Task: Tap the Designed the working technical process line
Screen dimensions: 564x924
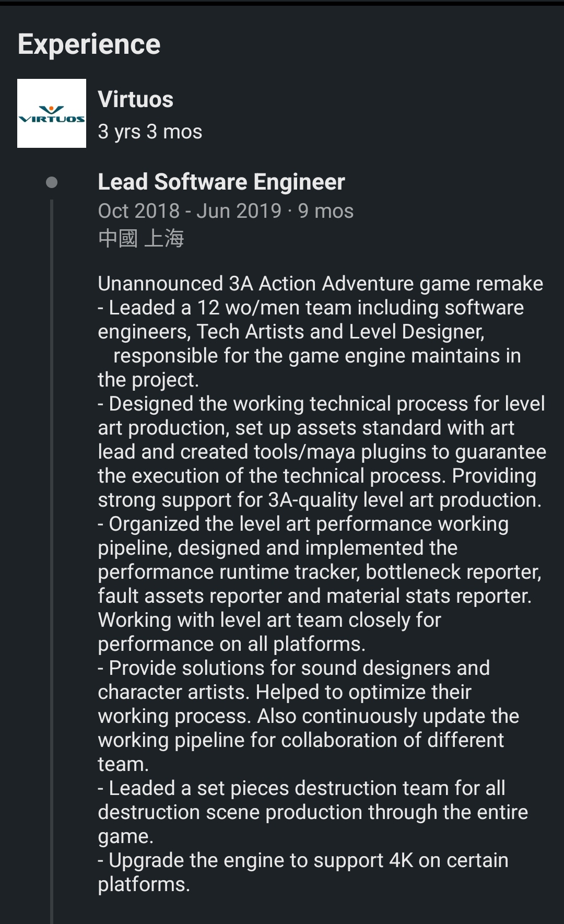Action: click(x=322, y=404)
